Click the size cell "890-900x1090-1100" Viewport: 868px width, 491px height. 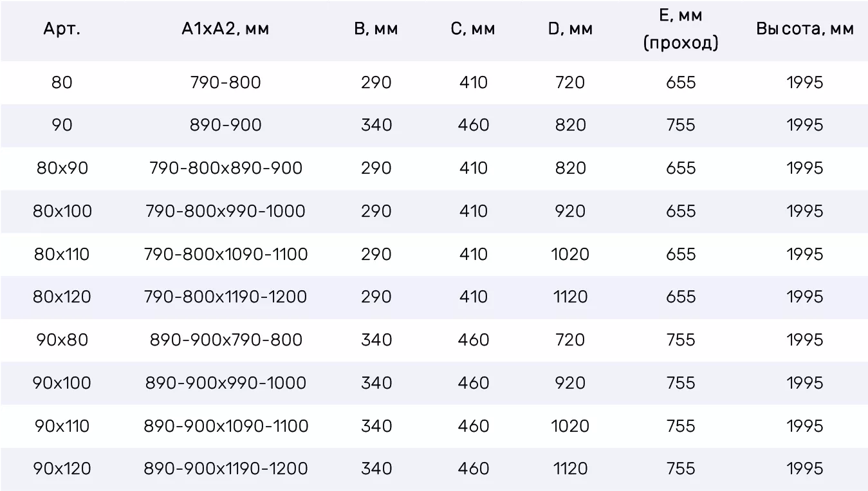225,426
